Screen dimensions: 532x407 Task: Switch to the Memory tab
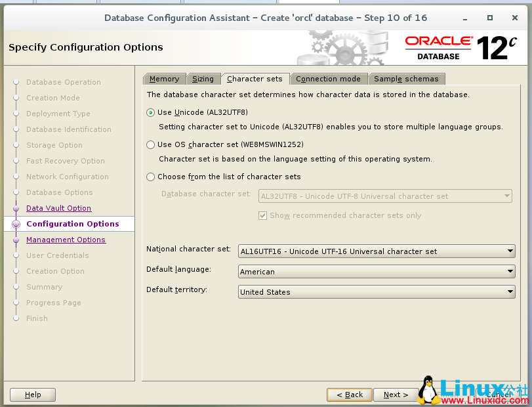[164, 78]
